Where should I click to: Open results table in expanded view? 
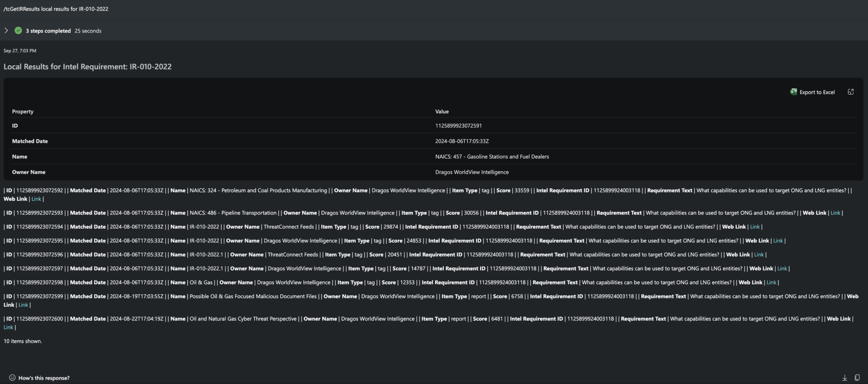850,92
